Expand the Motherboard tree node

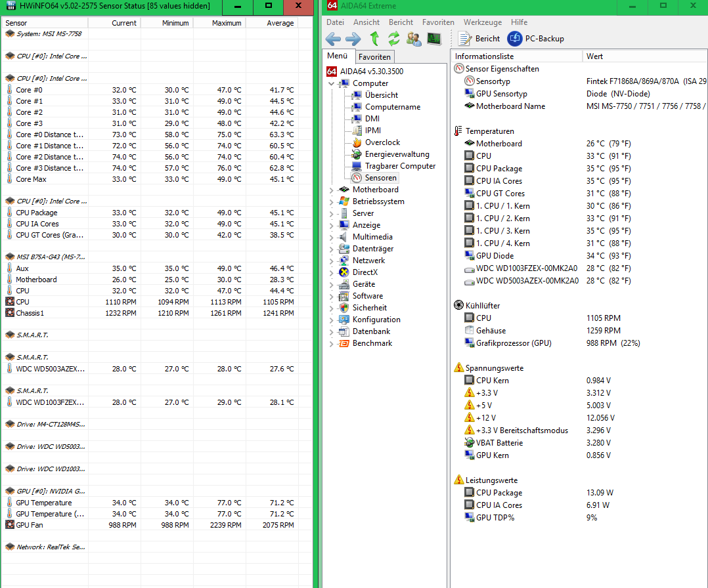pos(332,190)
